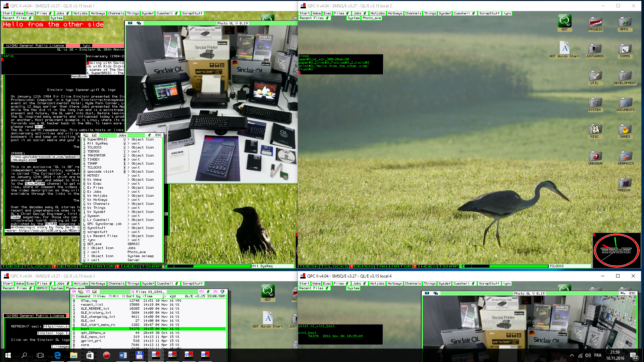Click the analog clock widget in window 2

pos(616,250)
